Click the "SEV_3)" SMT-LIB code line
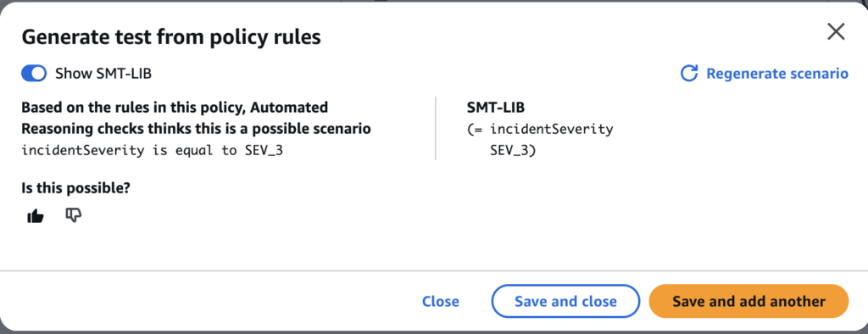This screenshot has width=868, height=334. [x=513, y=150]
